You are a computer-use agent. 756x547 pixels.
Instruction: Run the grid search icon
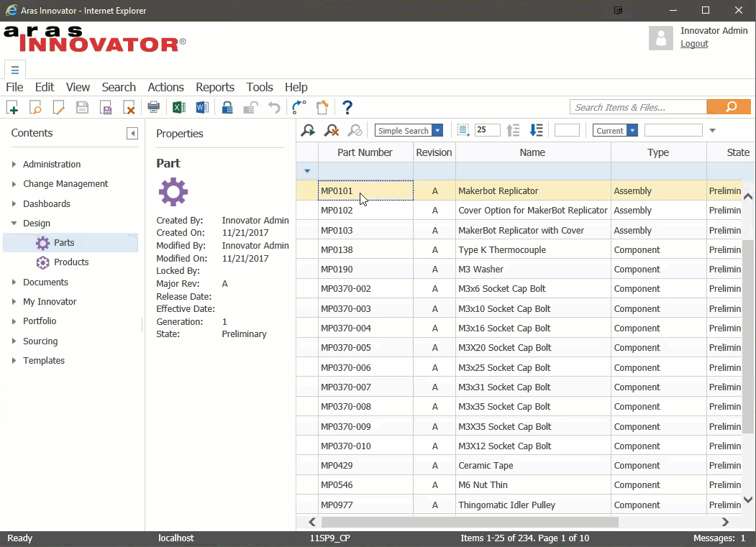pyautogui.click(x=308, y=130)
